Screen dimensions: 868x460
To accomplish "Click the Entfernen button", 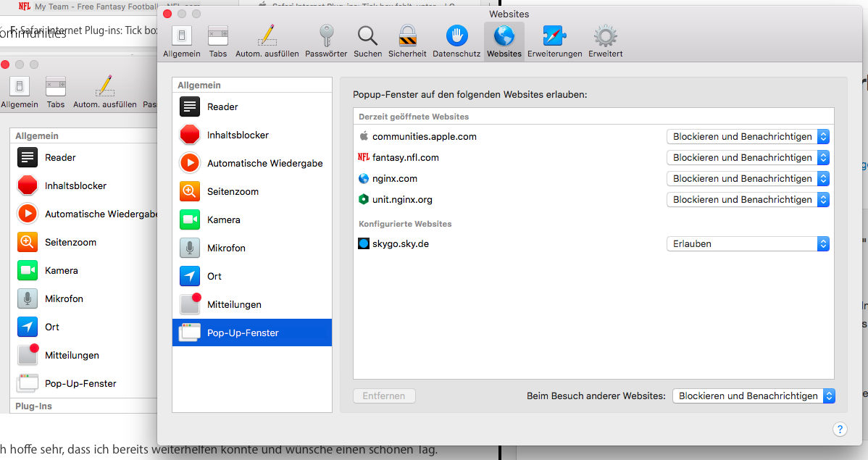I will tap(384, 396).
